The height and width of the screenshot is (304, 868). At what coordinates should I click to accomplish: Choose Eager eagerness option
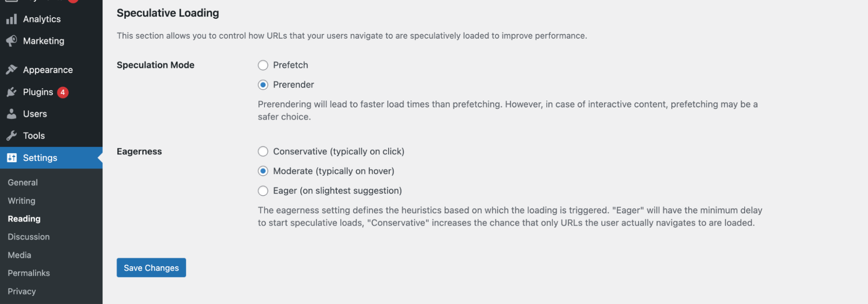click(x=263, y=190)
